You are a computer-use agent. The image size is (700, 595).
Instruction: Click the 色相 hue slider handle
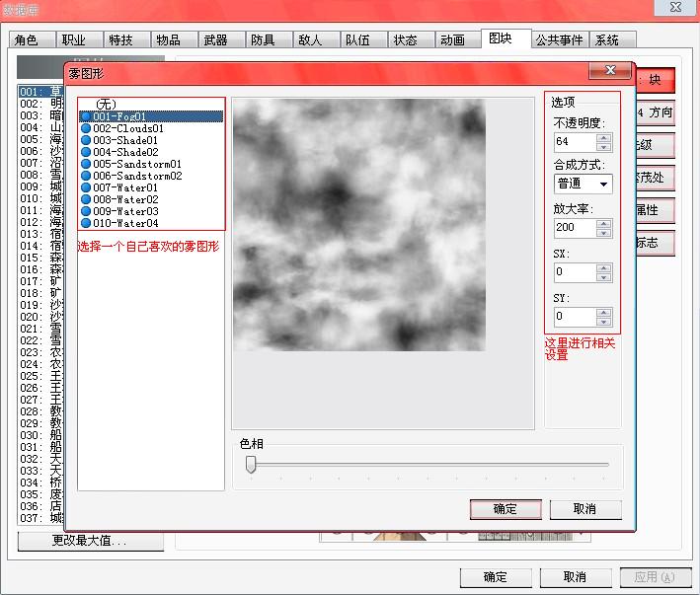pos(251,465)
